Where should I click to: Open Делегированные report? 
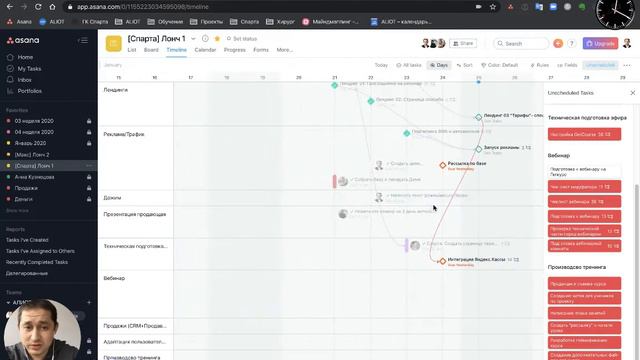click(x=27, y=273)
